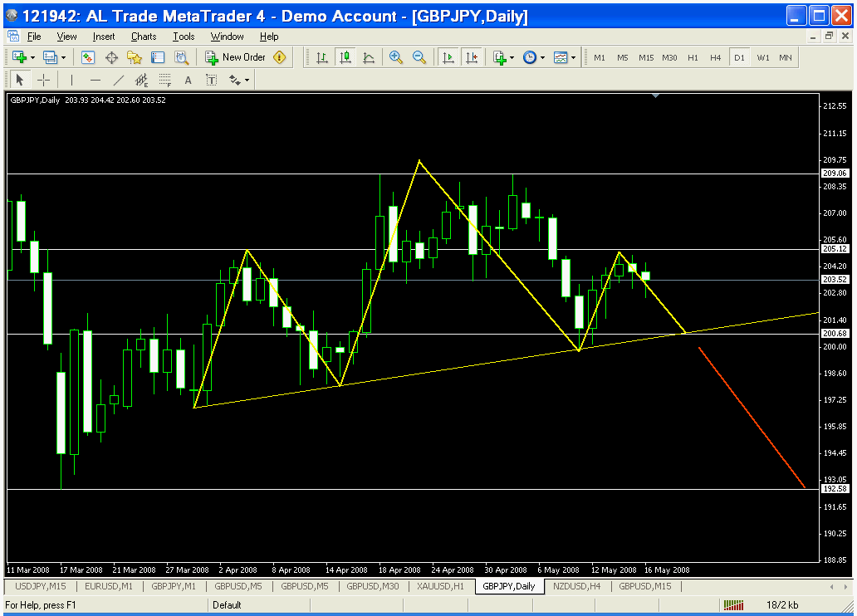
Task: Select the text label tool
Action: (188, 80)
